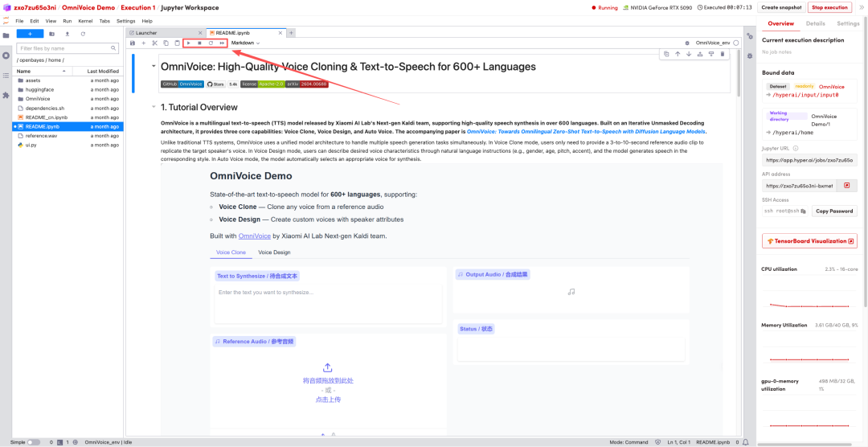Open the File menu
This screenshot has width=868, height=447.
18,20
